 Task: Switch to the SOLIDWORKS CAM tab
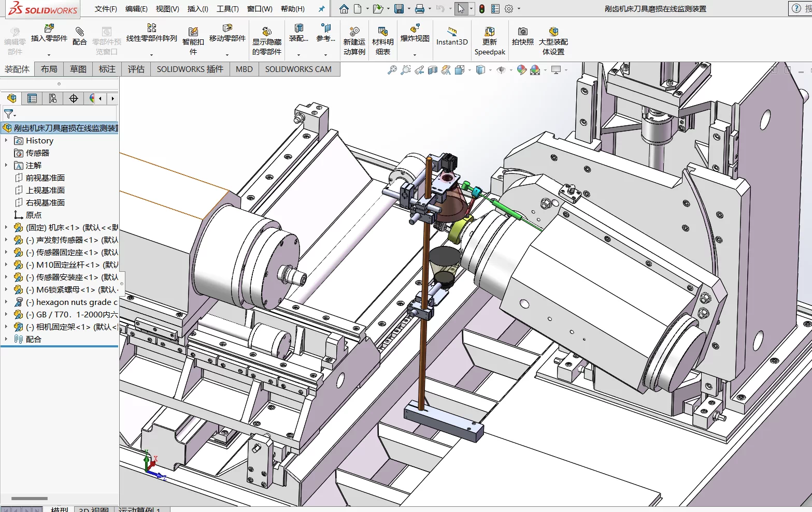coord(298,69)
